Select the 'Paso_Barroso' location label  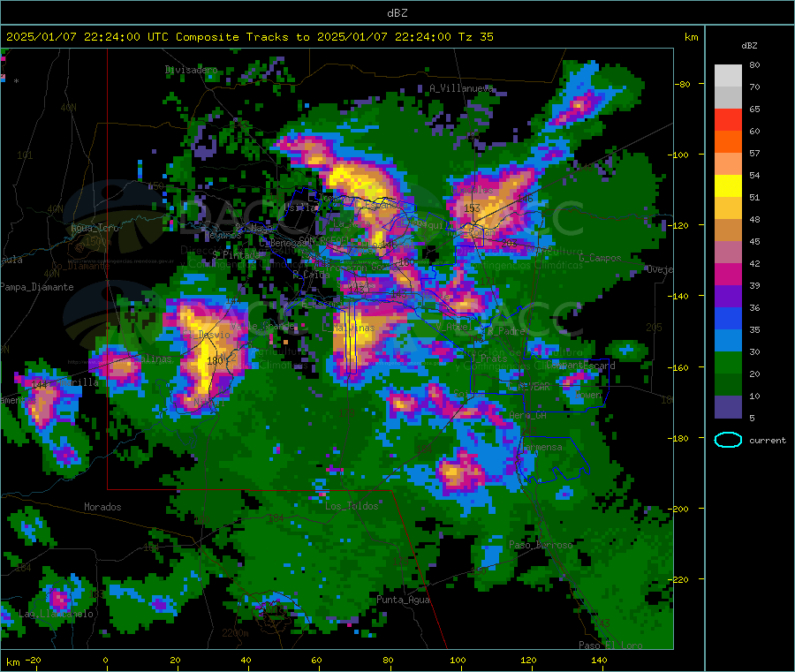click(541, 545)
